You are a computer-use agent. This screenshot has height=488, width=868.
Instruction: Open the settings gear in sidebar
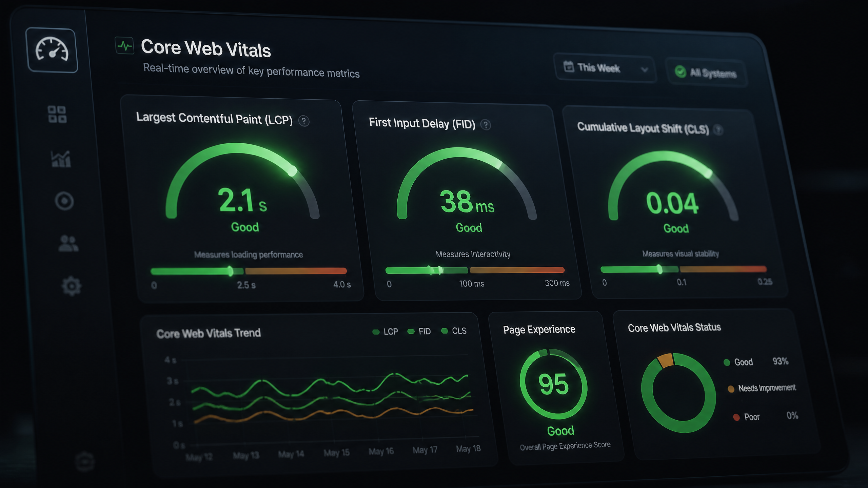point(72,286)
